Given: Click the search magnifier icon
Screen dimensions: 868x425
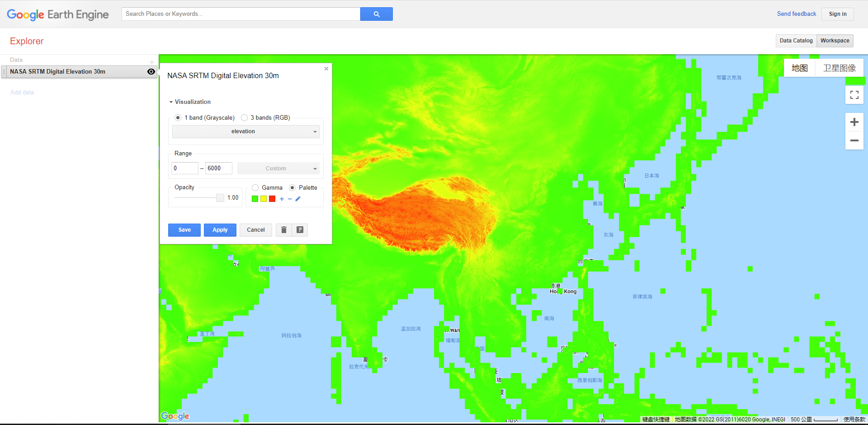Looking at the screenshot, I should 376,14.
